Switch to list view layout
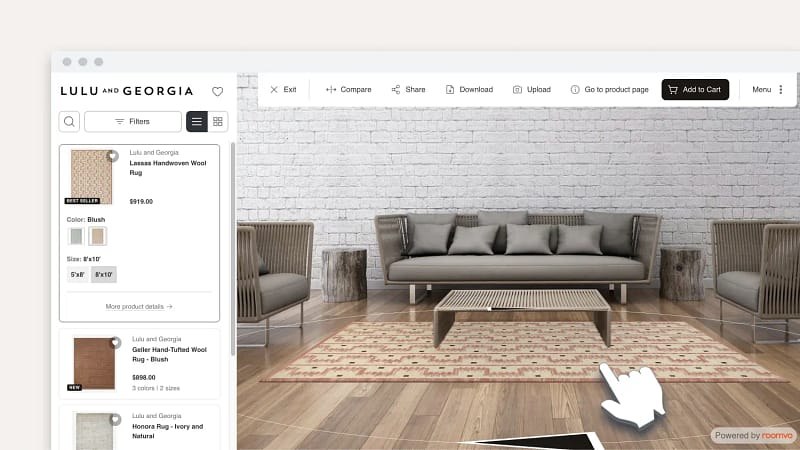800x450 pixels. pyautogui.click(x=197, y=121)
